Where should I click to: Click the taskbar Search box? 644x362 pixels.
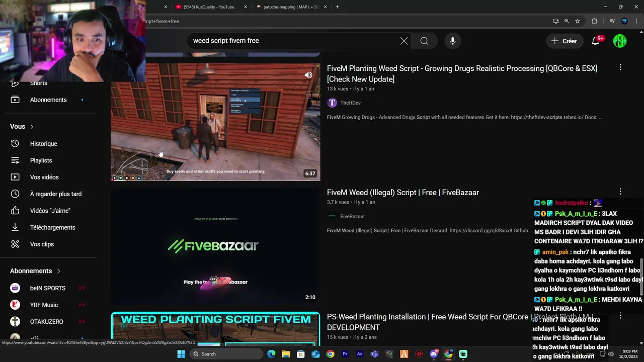[226, 354]
